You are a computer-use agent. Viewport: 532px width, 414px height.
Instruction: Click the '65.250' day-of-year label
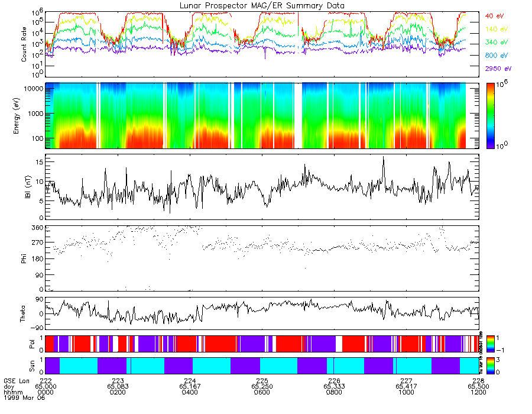pos(262,387)
